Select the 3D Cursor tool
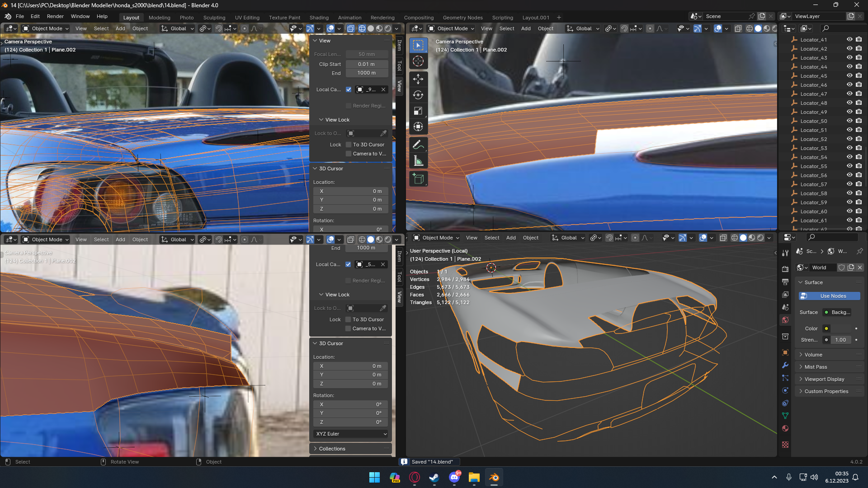 pyautogui.click(x=418, y=61)
